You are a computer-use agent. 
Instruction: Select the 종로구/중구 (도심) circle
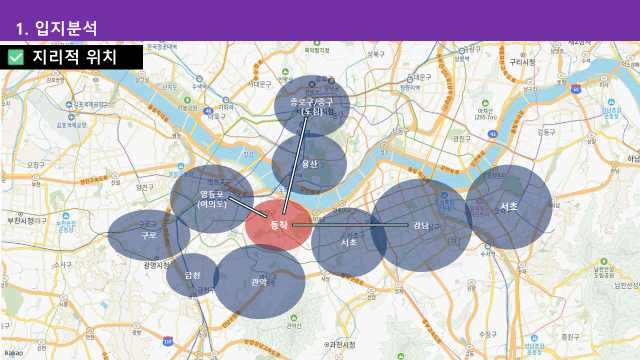[x=312, y=106]
